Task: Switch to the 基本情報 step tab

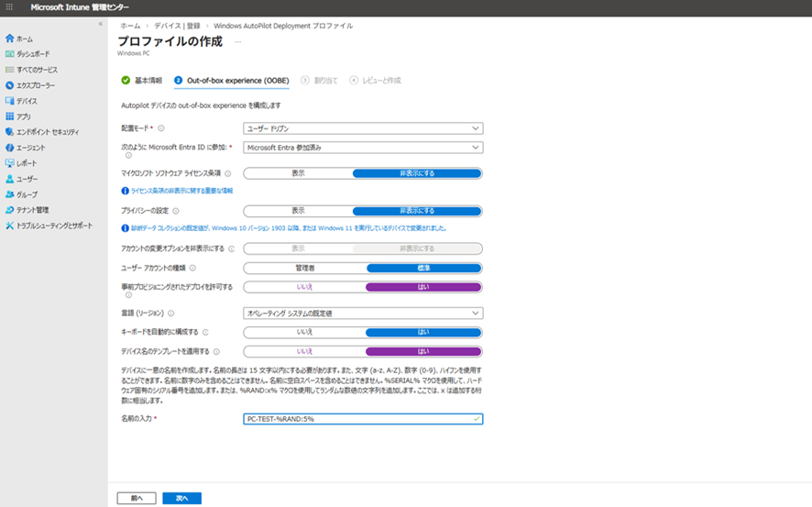Action: 142,81
